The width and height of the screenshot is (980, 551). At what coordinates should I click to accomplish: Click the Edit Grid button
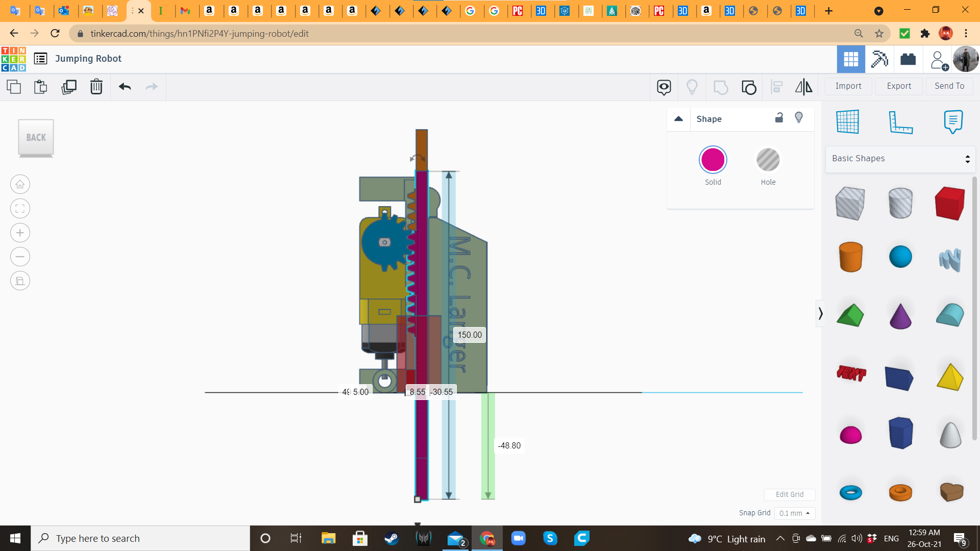pyautogui.click(x=789, y=494)
